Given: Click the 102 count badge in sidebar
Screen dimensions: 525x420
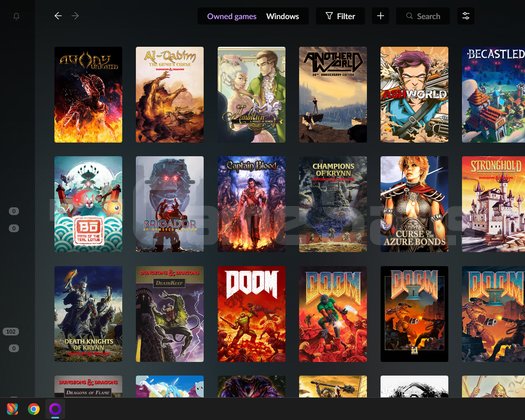Looking at the screenshot, I should pos(11,332).
